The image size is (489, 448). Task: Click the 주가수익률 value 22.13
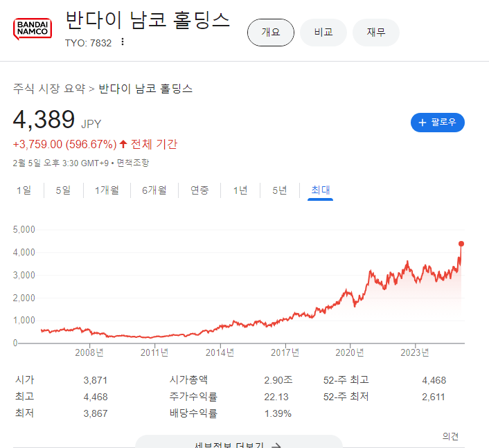click(x=276, y=397)
